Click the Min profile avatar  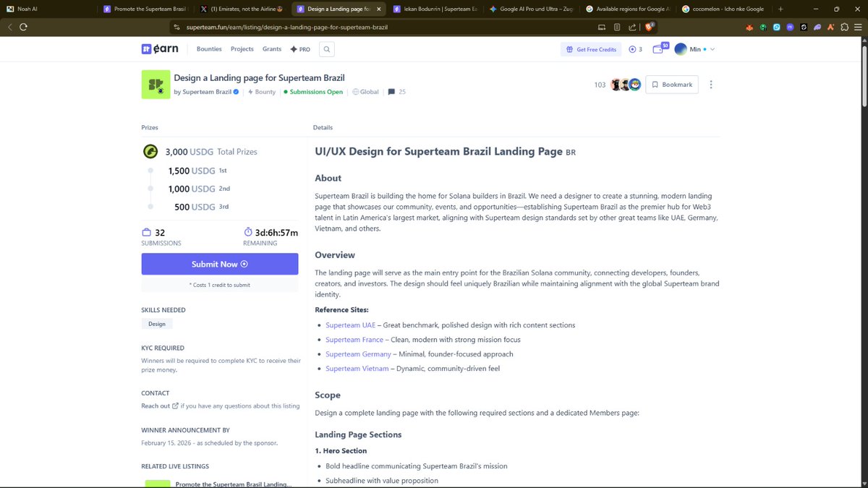click(x=681, y=49)
